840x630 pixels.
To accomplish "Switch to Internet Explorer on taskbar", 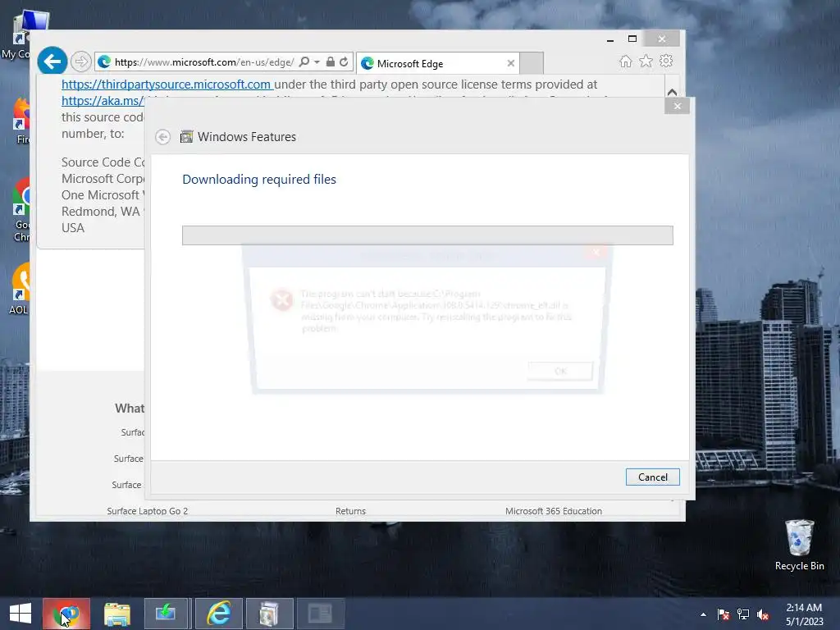I will 218,614.
